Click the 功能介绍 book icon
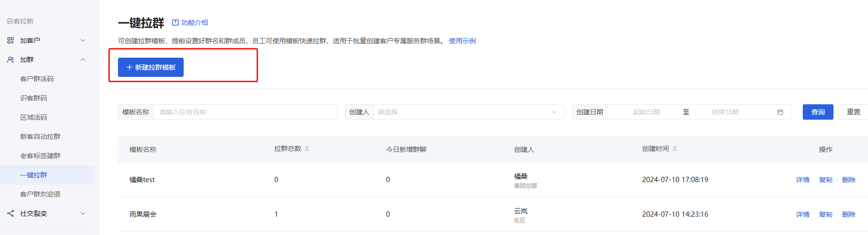The width and height of the screenshot is (868, 235). (176, 23)
